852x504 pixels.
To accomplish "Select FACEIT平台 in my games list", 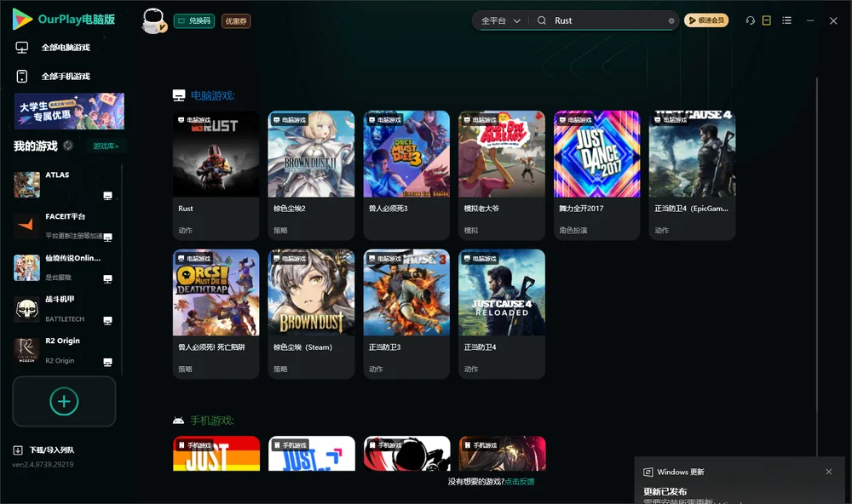I will coord(66,226).
